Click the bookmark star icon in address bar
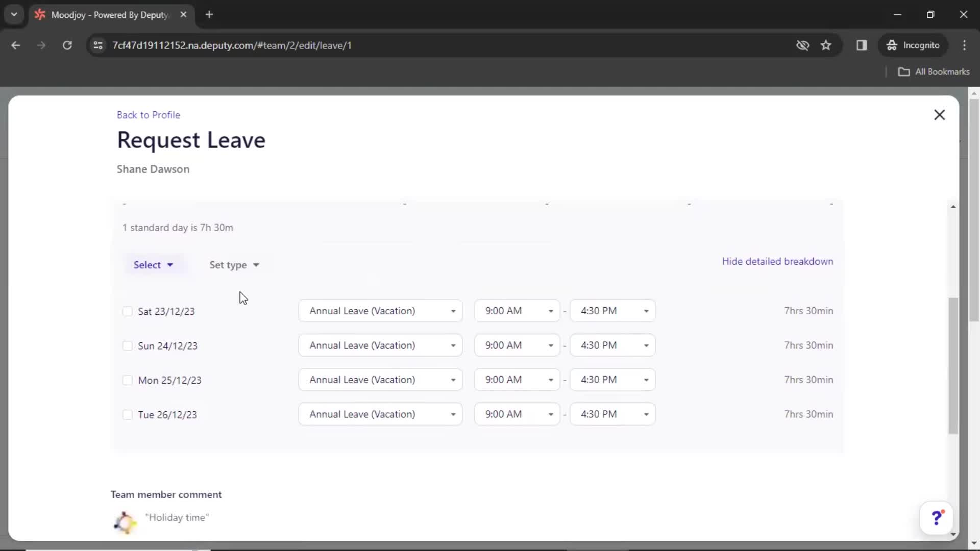Image resolution: width=980 pixels, height=551 pixels. [x=826, y=45]
